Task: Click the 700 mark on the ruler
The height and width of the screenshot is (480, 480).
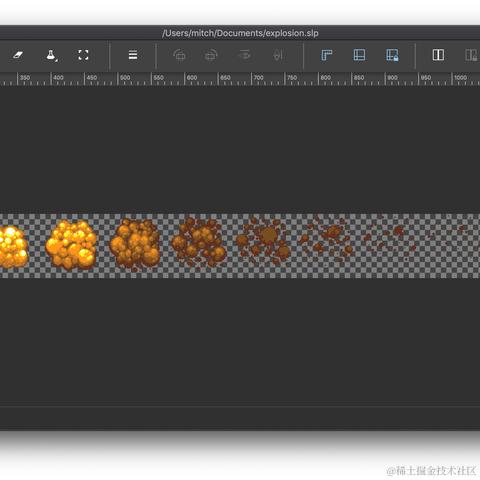Action: [259, 78]
